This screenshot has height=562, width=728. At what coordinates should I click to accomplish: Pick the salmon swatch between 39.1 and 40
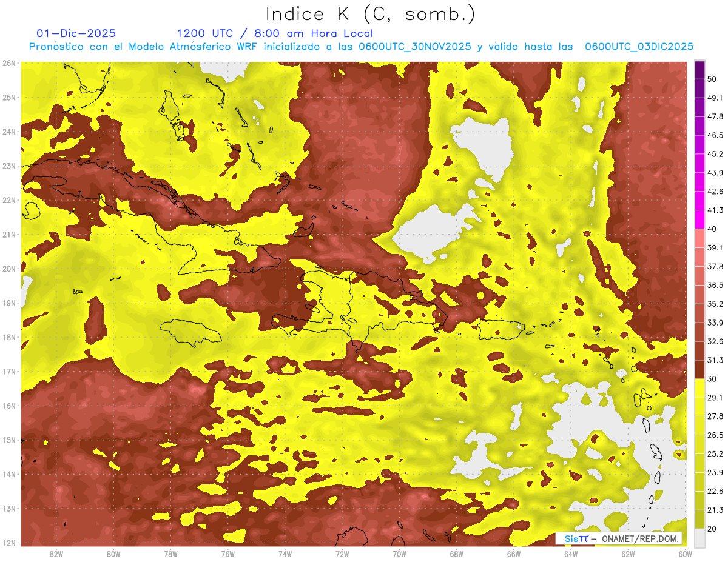[699, 238]
